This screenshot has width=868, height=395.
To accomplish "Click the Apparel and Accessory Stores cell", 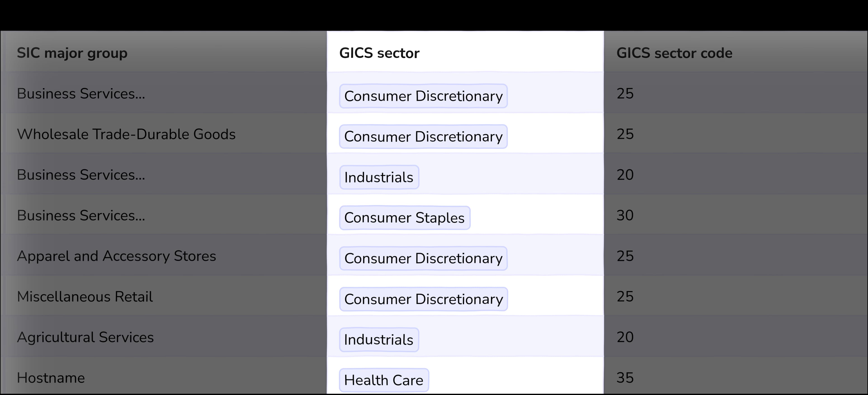I will (x=117, y=256).
